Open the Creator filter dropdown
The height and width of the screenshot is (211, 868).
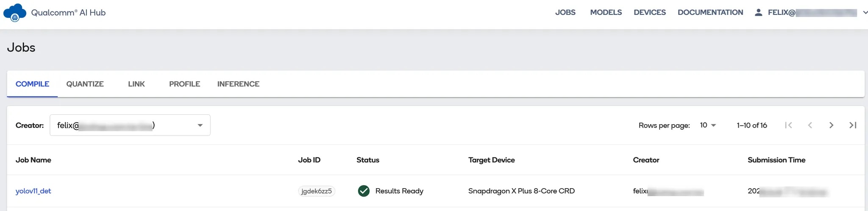point(130,125)
